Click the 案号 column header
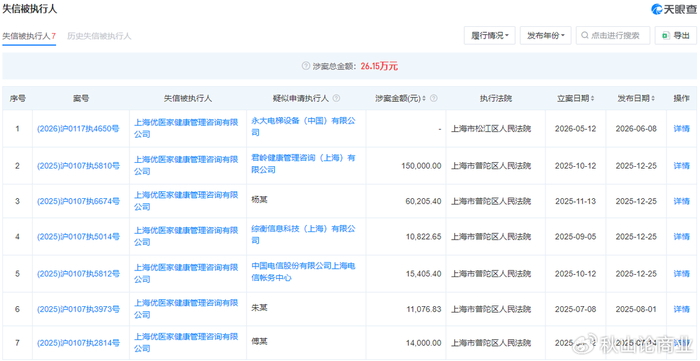The width and height of the screenshot is (700, 361). tap(81, 99)
